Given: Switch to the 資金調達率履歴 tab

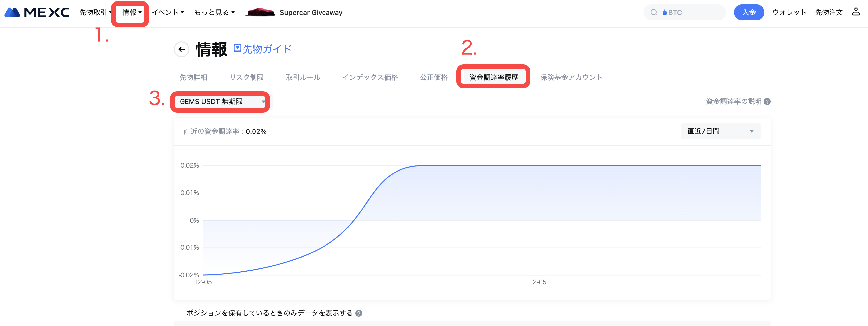Looking at the screenshot, I should [x=494, y=78].
